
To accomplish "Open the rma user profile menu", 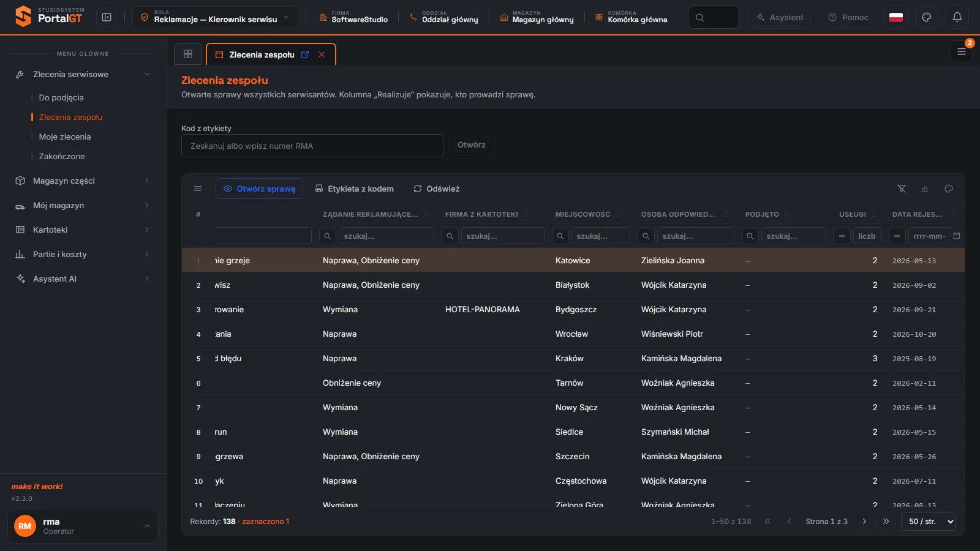I will pyautogui.click(x=83, y=526).
